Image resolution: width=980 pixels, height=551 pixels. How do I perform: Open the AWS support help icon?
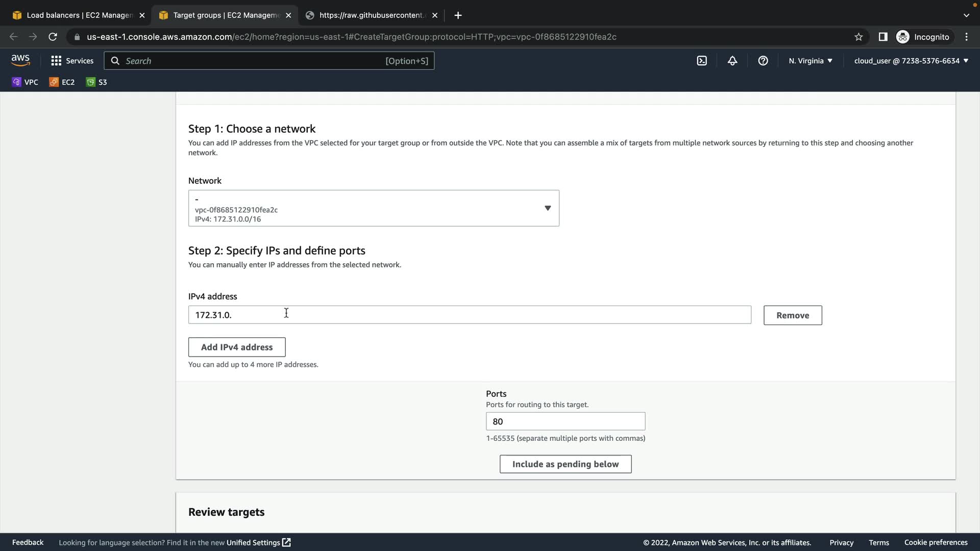(763, 61)
